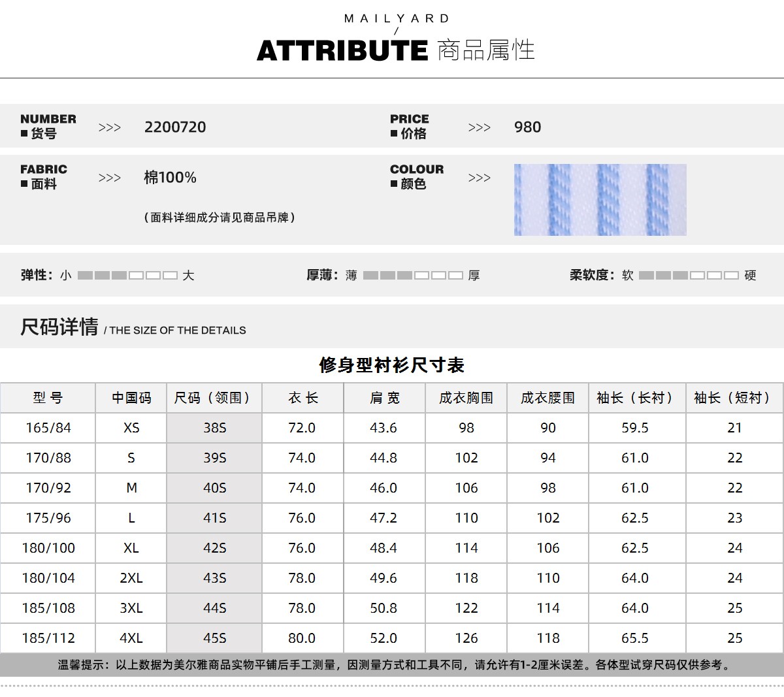Click the 52.0 shoulder width cell
The image size is (784, 697).
tap(384, 638)
